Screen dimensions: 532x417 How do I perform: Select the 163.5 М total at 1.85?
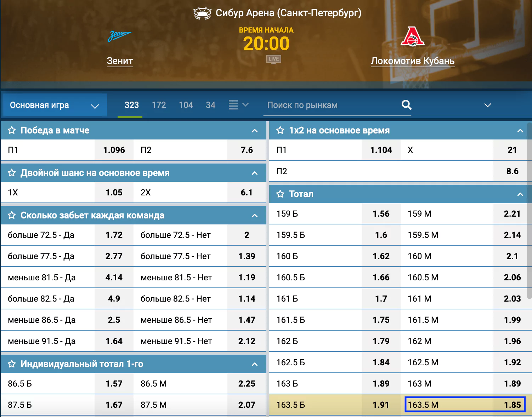(465, 405)
